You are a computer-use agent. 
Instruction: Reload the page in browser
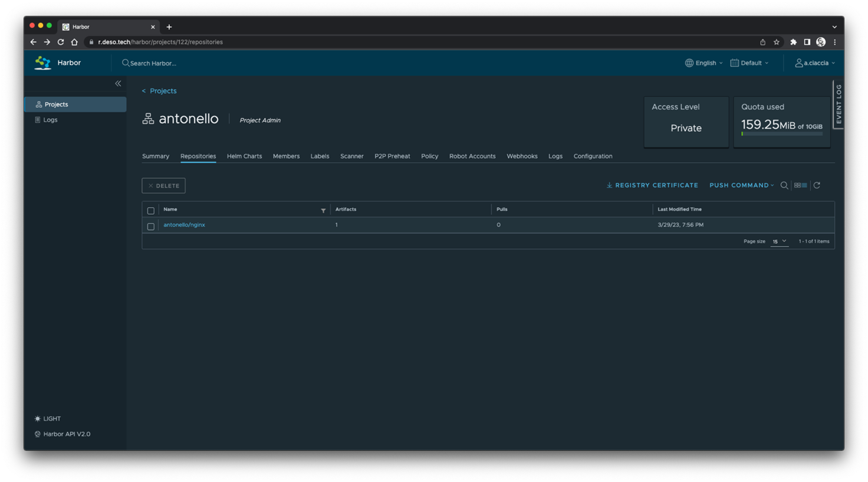[x=61, y=42]
